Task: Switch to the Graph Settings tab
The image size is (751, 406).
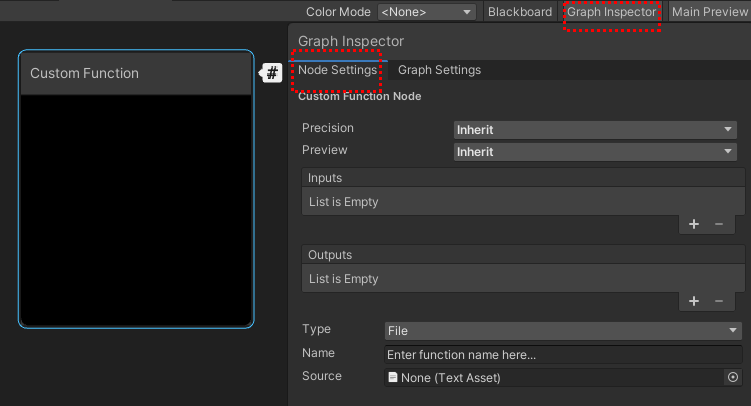Action: coord(439,70)
